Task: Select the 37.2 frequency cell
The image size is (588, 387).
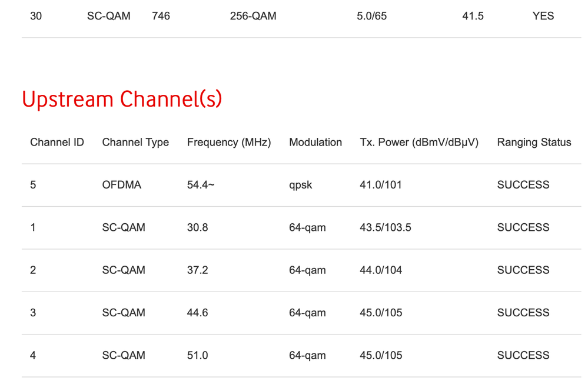Action: click(x=197, y=270)
